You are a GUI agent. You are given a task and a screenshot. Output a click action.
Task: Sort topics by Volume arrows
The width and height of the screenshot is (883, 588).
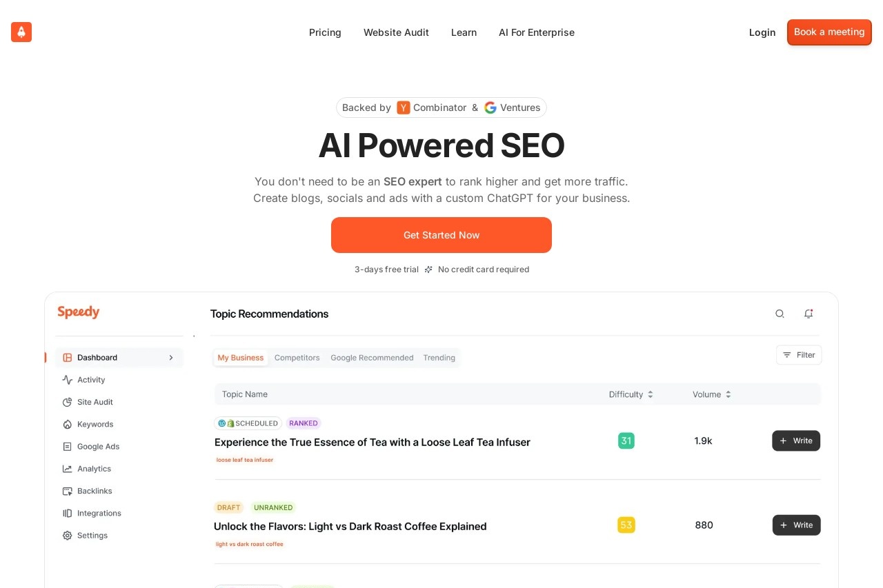(728, 394)
